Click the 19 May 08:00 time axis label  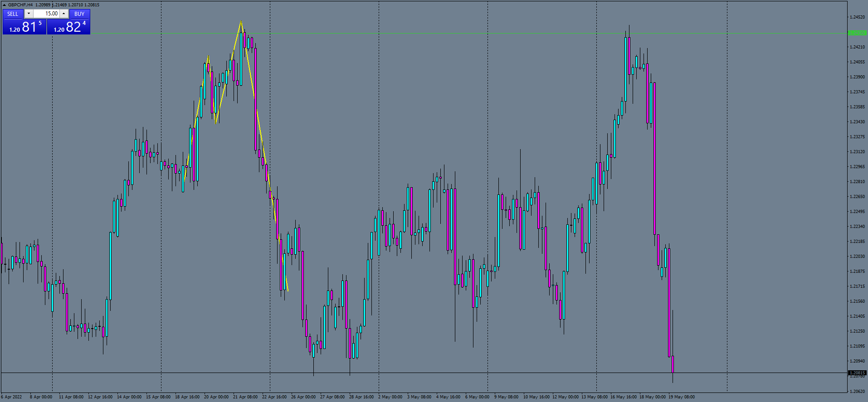(x=682, y=397)
